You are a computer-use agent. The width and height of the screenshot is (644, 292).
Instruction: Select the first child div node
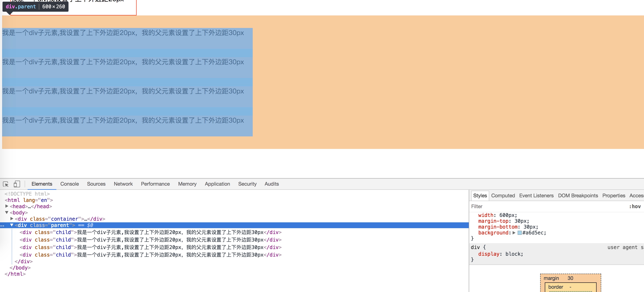151,232
